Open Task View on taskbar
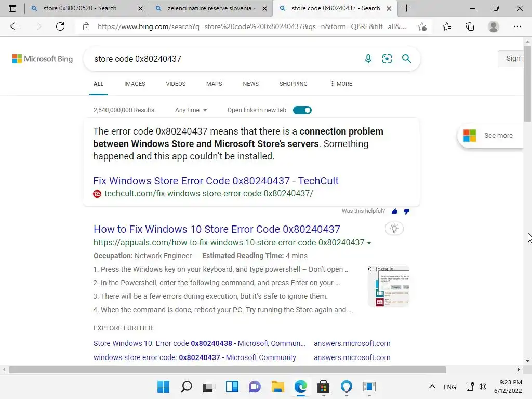The height and width of the screenshot is (399, 532). [x=209, y=387]
